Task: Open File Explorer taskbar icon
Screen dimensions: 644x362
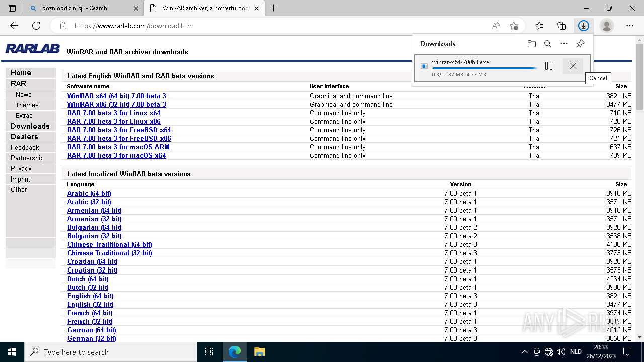Action: point(259,352)
